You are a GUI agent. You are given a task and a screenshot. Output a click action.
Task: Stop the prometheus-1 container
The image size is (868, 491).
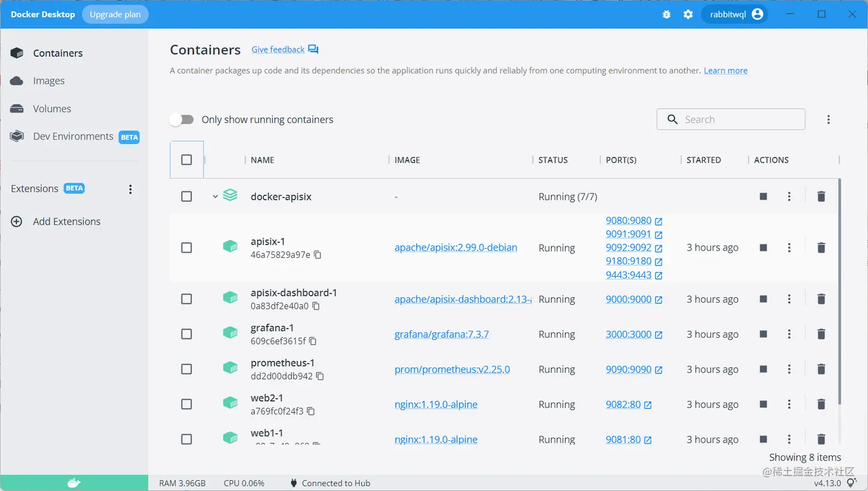point(764,369)
